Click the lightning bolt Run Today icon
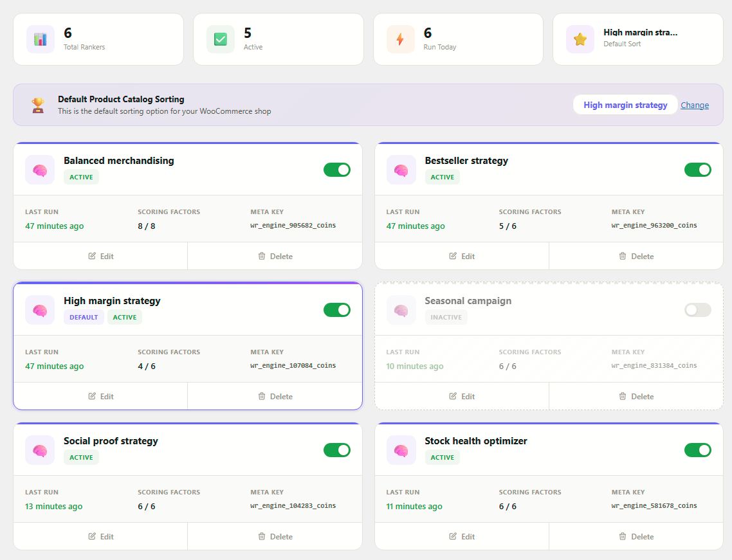The image size is (732, 560). [400, 39]
